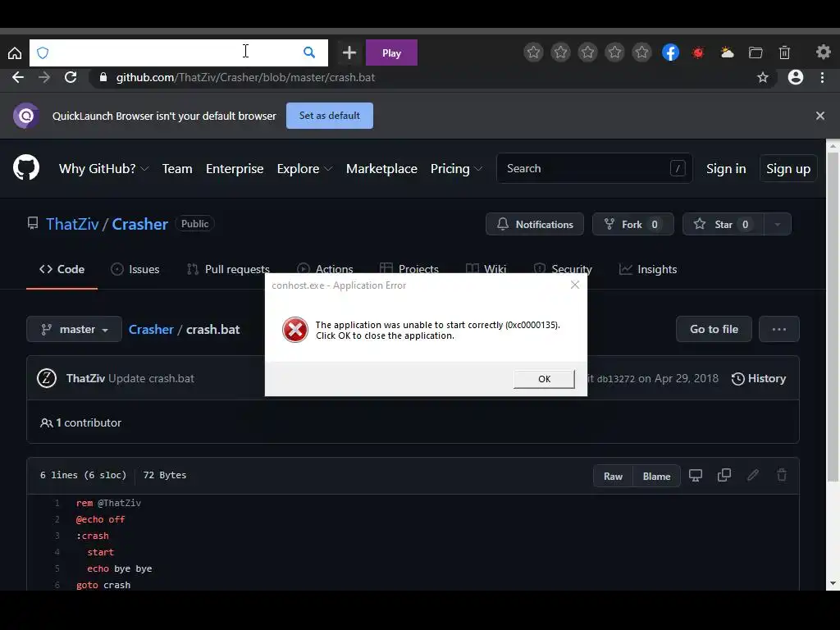Dismiss the default browser banner
This screenshot has height=630, width=840.
[x=819, y=116]
